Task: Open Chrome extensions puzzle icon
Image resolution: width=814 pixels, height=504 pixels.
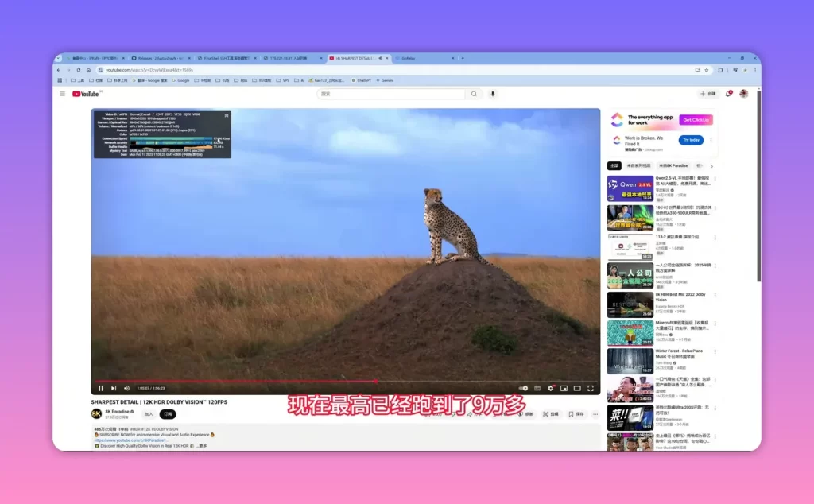Action: coord(720,70)
